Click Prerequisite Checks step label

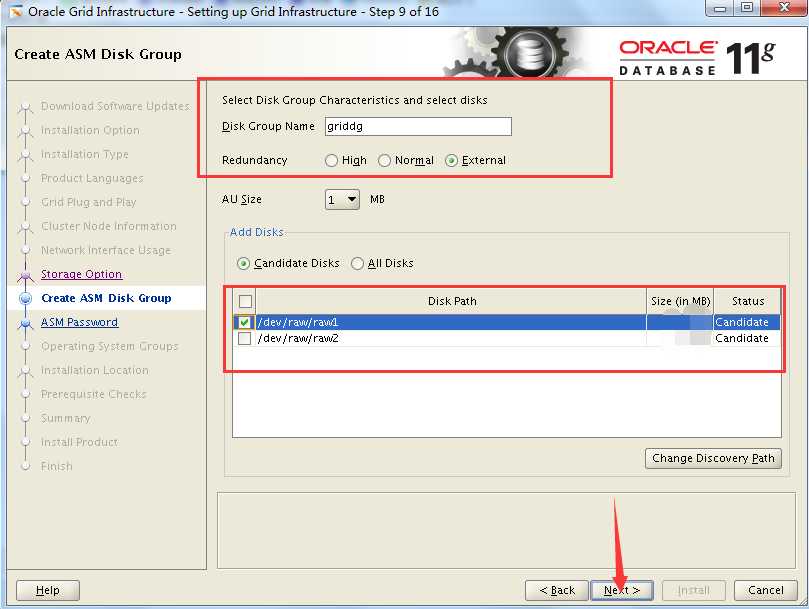pyautogui.click(x=93, y=394)
